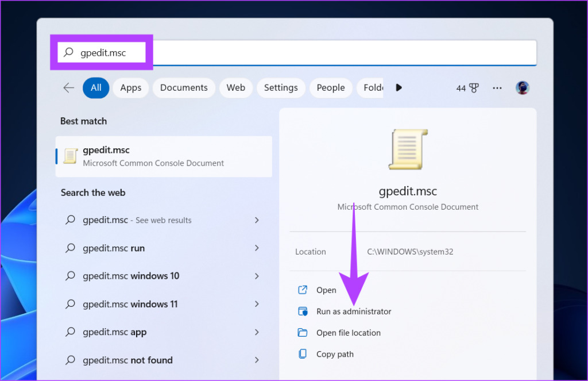Click search icon next to gpedit.msc windows 11
The image size is (588, 381).
click(x=70, y=304)
